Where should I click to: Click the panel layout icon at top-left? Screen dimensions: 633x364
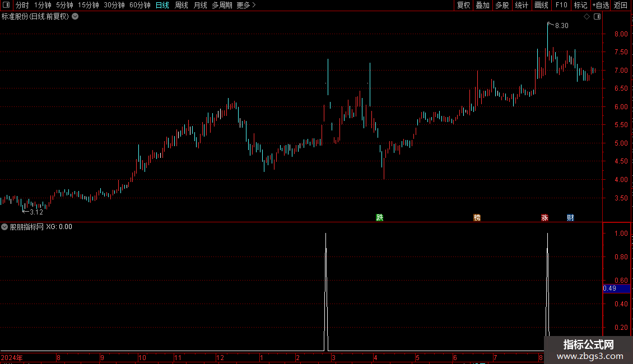(x=6, y=5)
